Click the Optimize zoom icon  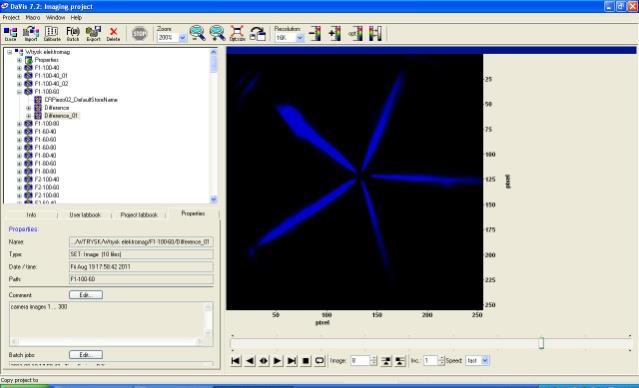click(237, 33)
